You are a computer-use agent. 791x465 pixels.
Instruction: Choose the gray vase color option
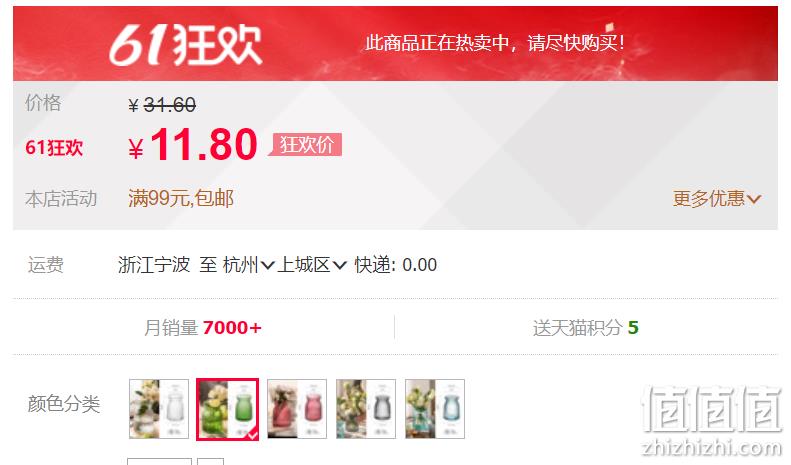366,409
